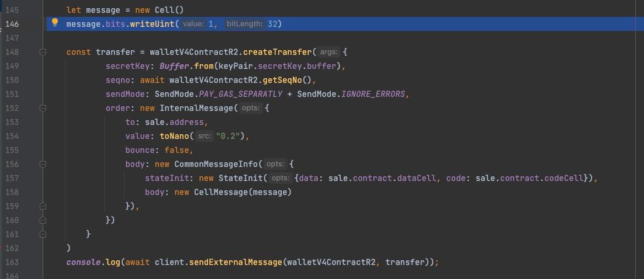Click the italic Buffer identifier on line 149
This screenshot has width=644, height=279.
pos(175,66)
